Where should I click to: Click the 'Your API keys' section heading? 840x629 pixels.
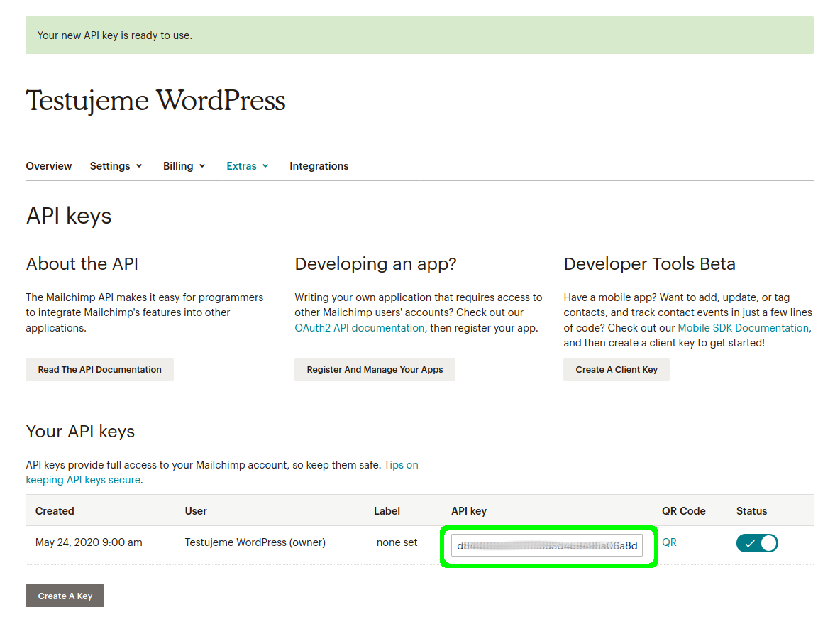click(80, 432)
